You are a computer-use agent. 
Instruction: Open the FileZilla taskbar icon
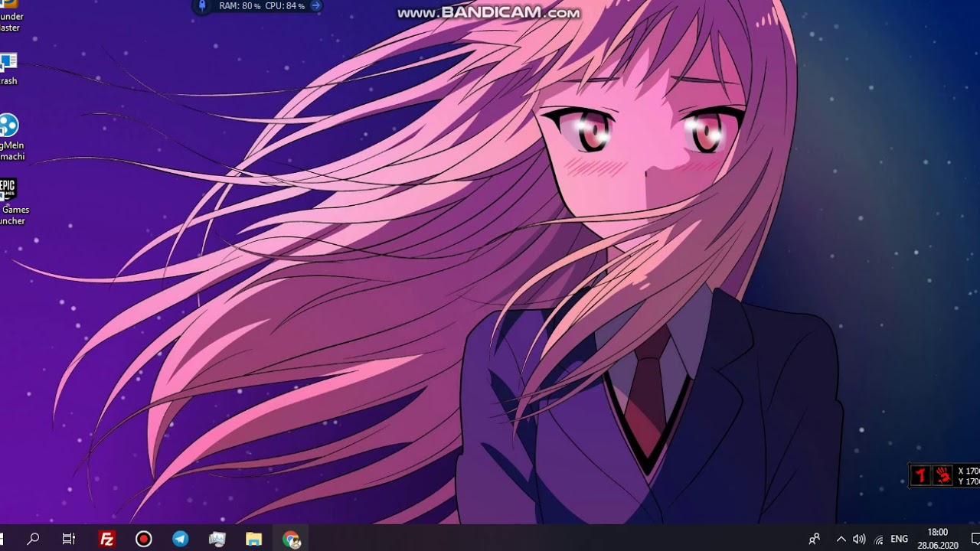106,539
